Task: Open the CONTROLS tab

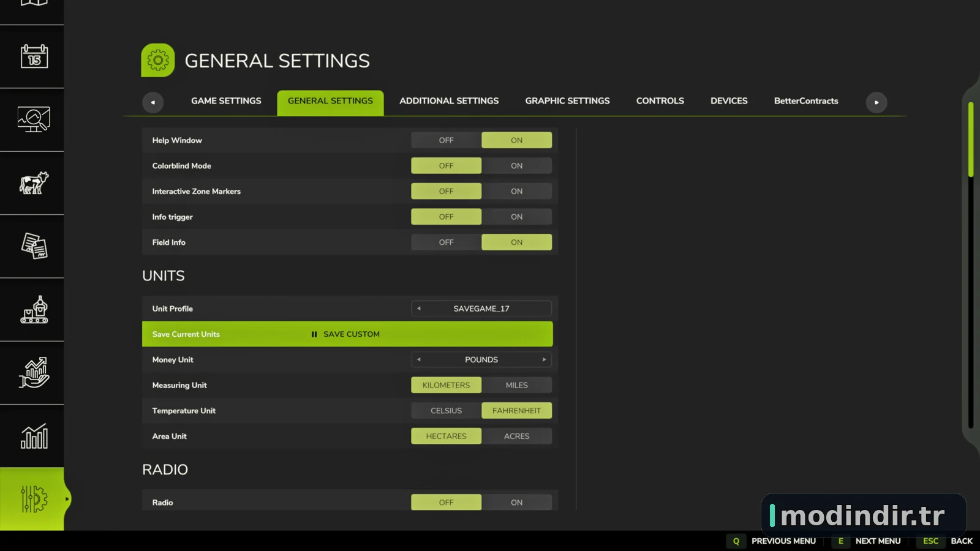Action: [x=660, y=101]
